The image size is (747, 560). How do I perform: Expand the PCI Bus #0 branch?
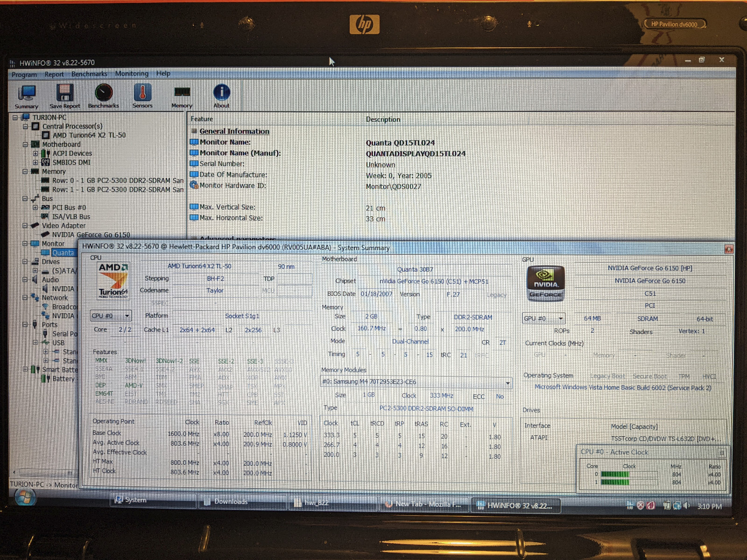coord(35,208)
